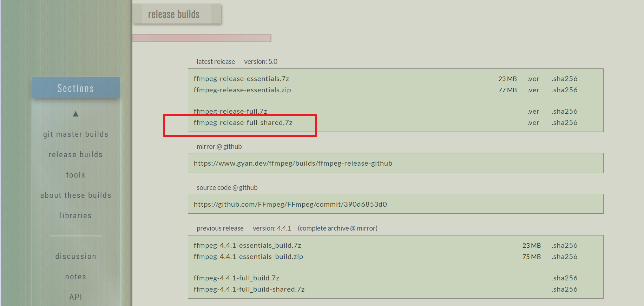Download ffmpeg-release-essentials.zip
Image resolution: width=644 pixels, height=306 pixels.
[x=242, y=90]
